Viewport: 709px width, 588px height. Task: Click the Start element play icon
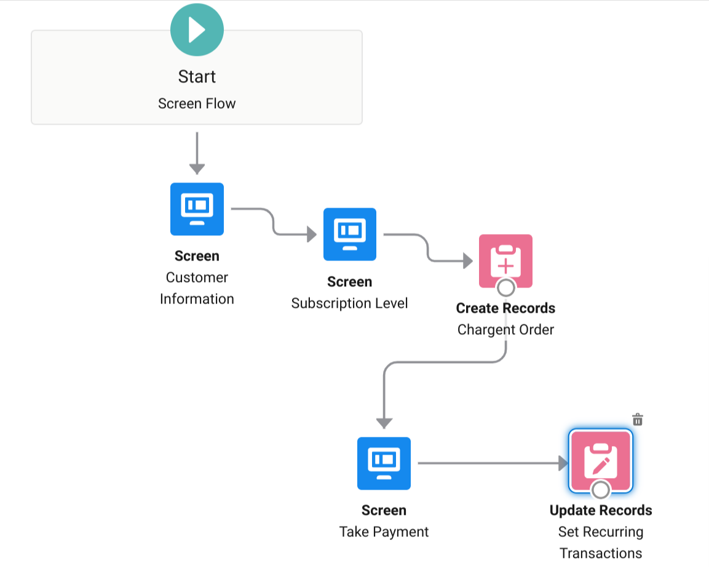pos(197,29)
